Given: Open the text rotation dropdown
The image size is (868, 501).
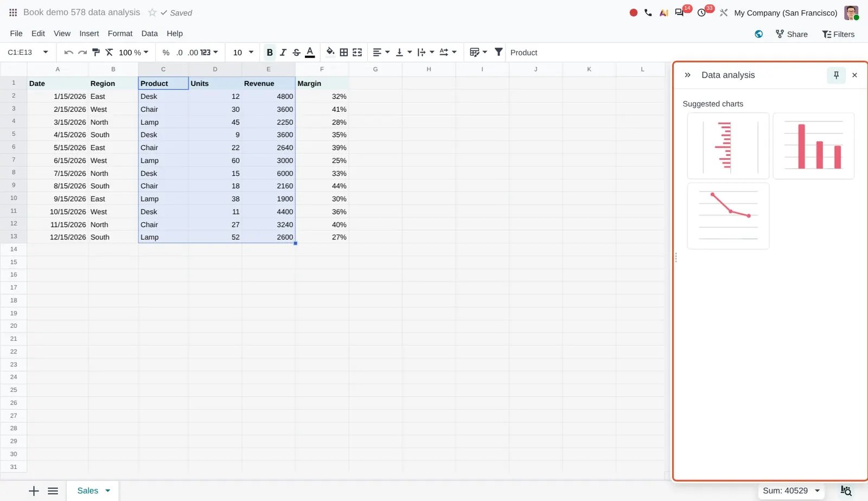Looking at the screenshot, I should pos(448,53).
